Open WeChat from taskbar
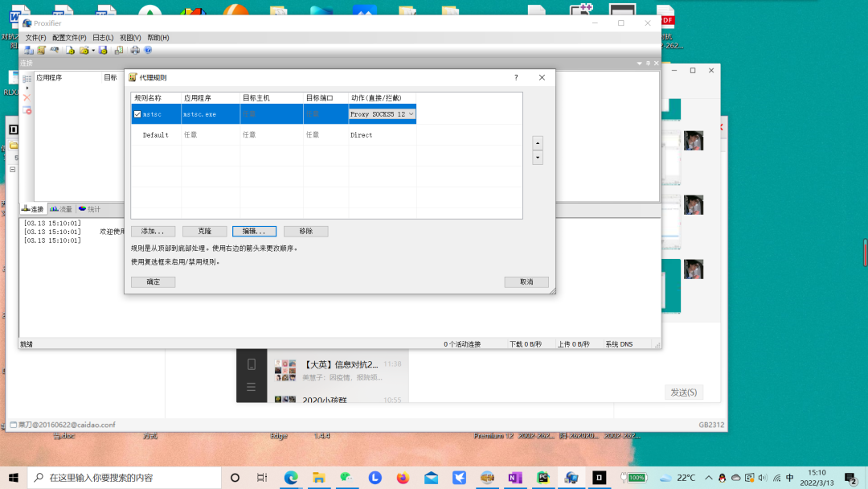The width and height of the screenshot is (868, 489). click(346, 478)
